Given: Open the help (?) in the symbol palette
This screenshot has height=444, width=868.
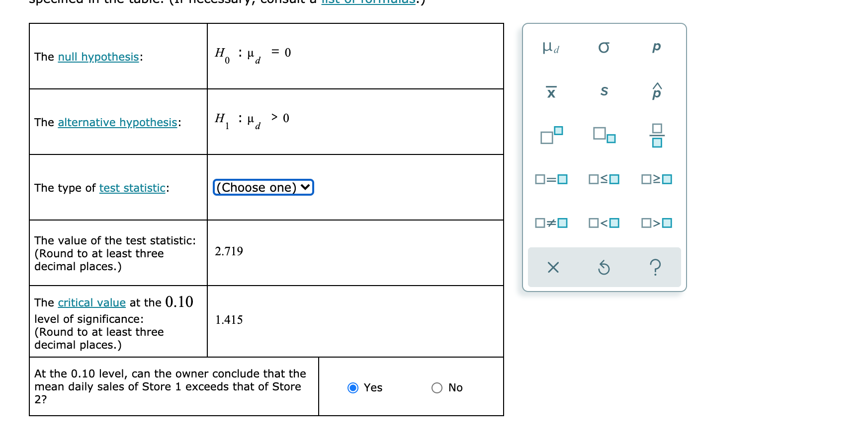Looking at the screenshot, I should (656, 268).
